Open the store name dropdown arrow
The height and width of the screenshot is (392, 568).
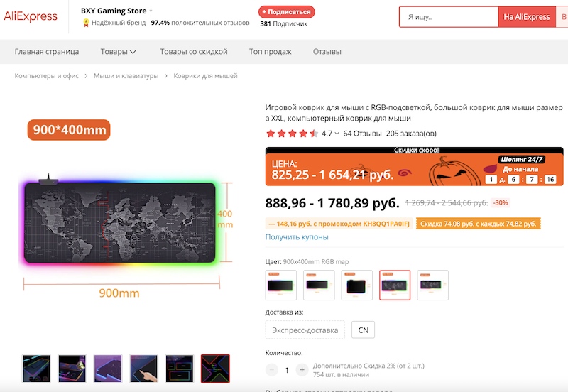151,11
